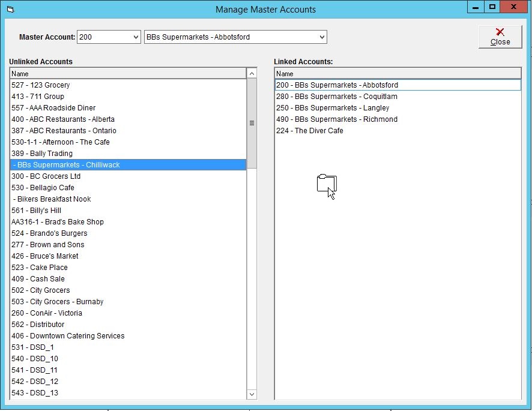
Task: Select 524 - Brando's Burgers
Action: (x=128, y=233)
